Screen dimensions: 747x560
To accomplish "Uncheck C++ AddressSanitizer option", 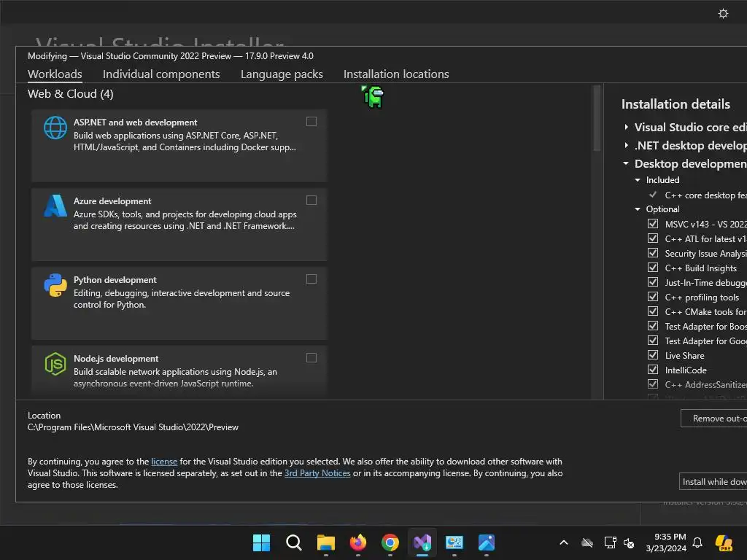I will click(x=653, y=384).
